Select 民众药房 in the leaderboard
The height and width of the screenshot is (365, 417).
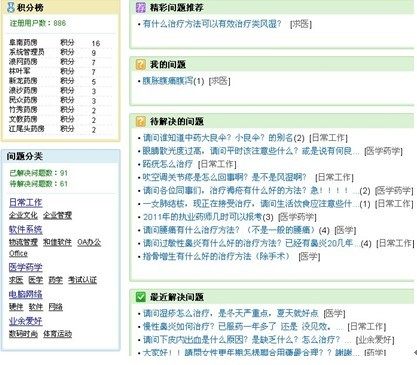click(x=23, y=100)
